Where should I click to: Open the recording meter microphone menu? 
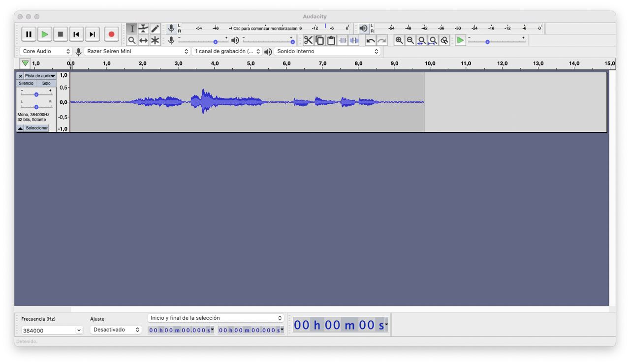(171, 29)
